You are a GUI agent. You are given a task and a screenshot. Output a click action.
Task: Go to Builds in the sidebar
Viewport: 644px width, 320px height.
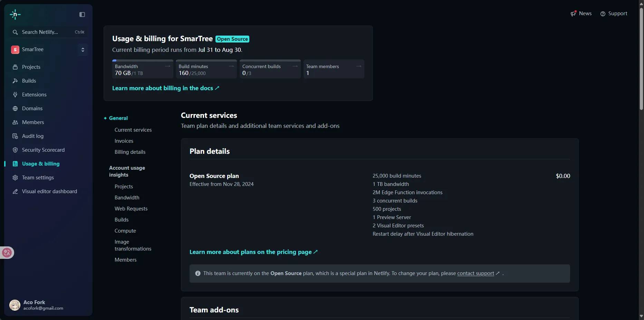29,81
